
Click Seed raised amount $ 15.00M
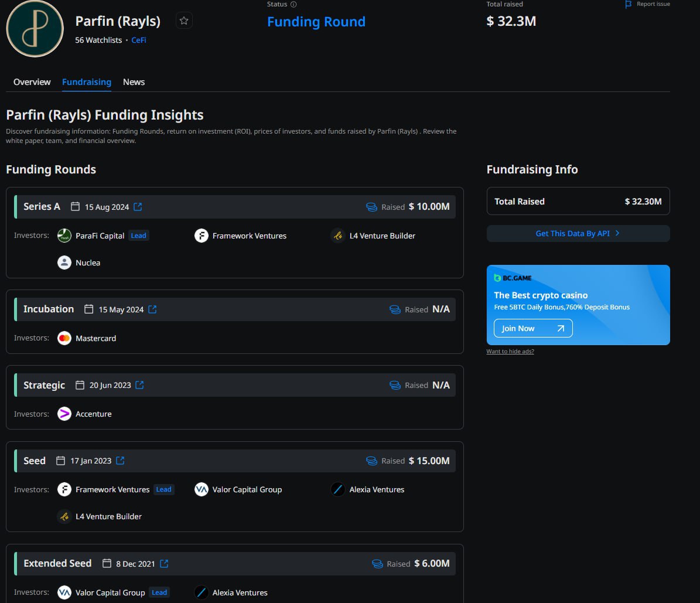click(x=429, y=461)
